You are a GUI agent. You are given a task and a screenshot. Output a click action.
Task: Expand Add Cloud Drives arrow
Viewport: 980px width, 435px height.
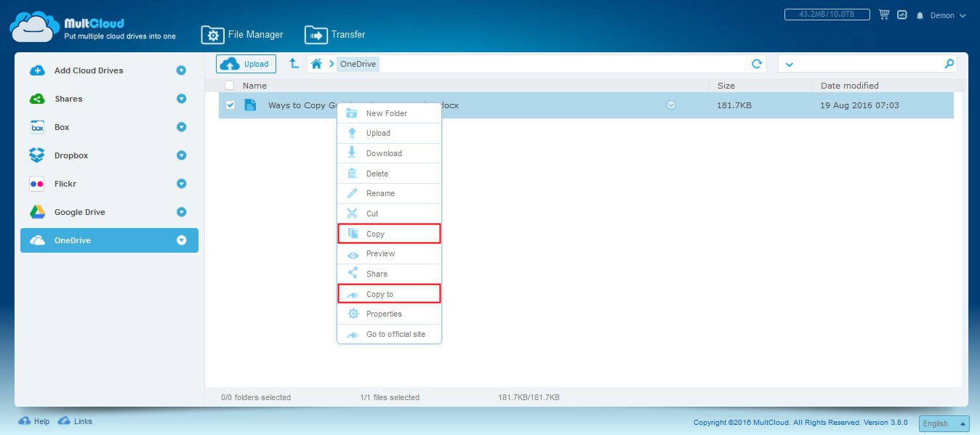pyautogui.click(x=182, y=70)
